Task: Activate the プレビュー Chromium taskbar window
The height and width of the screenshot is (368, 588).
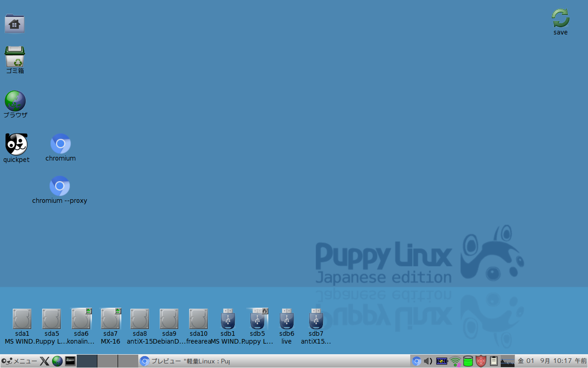Action: (x=185, y=361)
